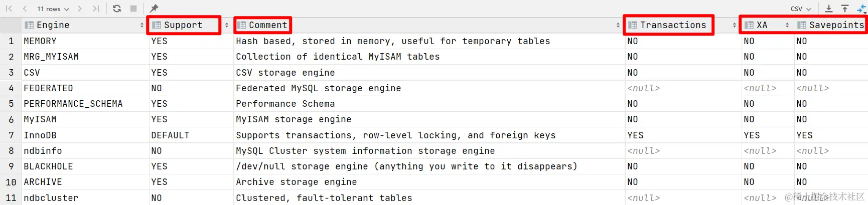Sort the Support column

227,25
